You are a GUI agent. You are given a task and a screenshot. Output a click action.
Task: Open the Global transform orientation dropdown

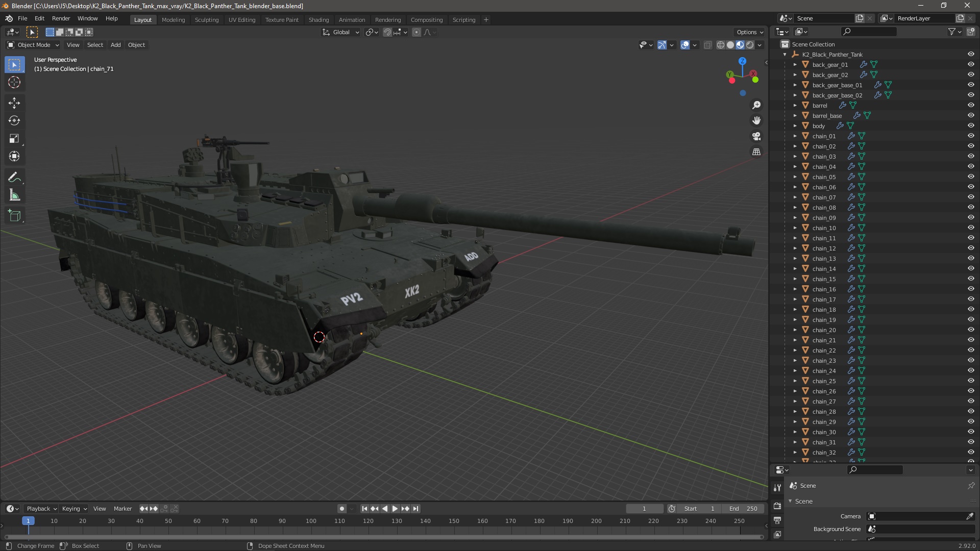click(x=340, y=32)
